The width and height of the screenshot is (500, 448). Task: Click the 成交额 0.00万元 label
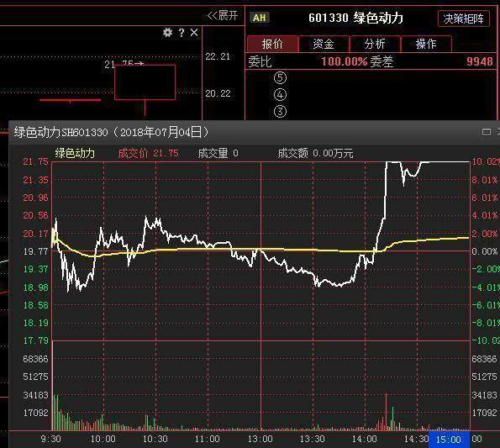tap(315, 153)
